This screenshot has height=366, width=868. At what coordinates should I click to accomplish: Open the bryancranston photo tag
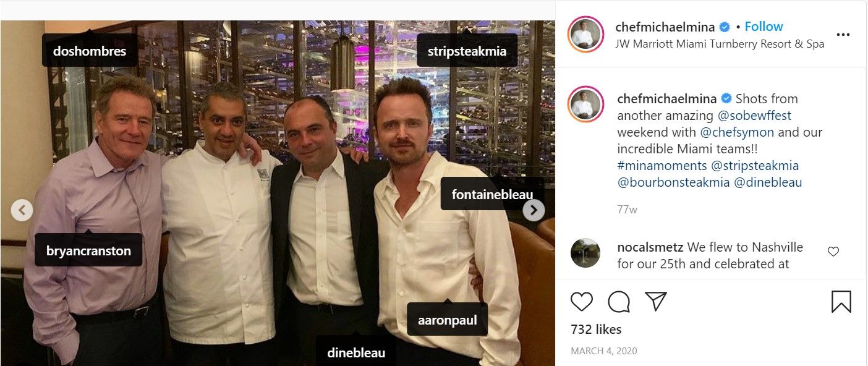[88, 250]
